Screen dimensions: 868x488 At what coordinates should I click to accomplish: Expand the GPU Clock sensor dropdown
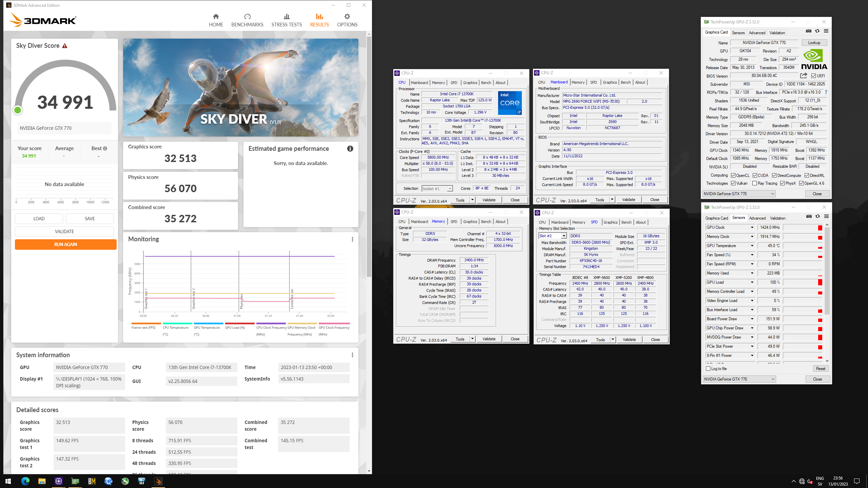pos(752,227)
